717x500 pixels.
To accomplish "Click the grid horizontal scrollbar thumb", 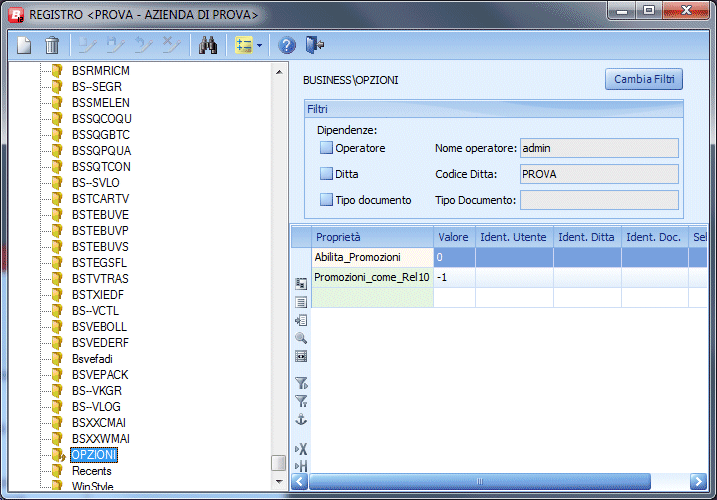I will click(480, 481).
